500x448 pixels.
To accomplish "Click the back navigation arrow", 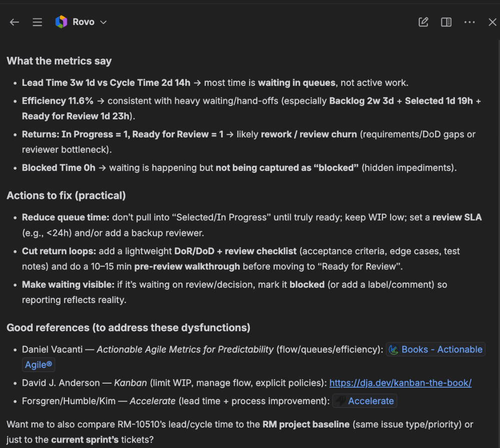I will (x=14, y=22).
